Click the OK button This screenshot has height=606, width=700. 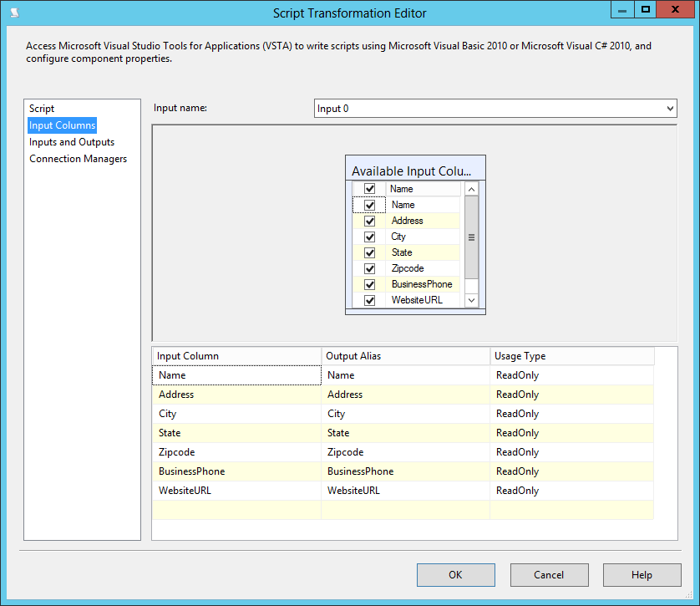point(455,574)
